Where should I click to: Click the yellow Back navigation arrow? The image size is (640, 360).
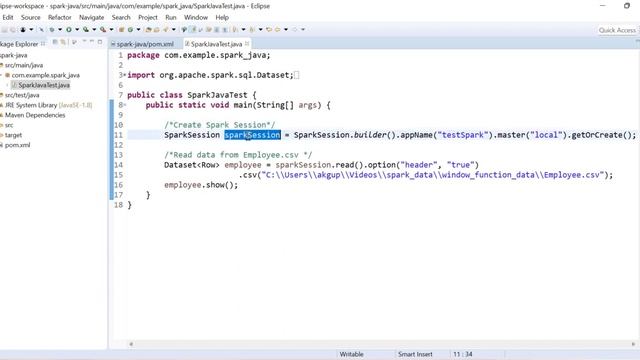click(x=278, y=30)
